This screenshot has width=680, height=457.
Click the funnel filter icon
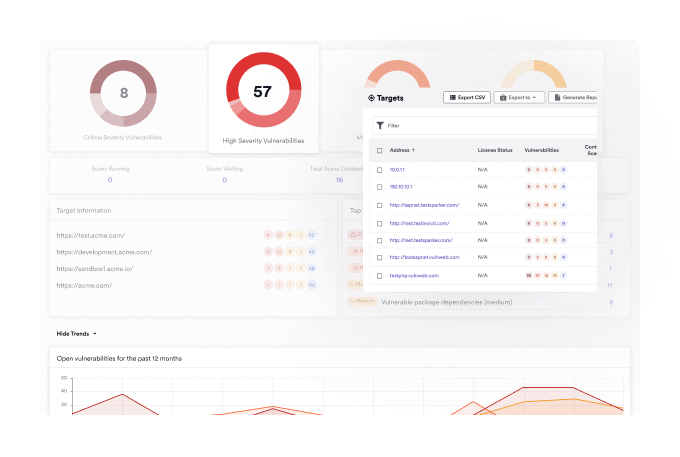point(380,126)
